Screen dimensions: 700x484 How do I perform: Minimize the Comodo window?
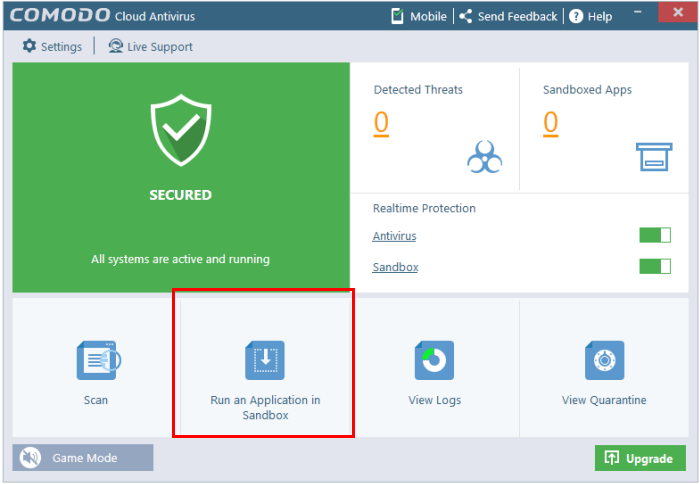[638, 12]
